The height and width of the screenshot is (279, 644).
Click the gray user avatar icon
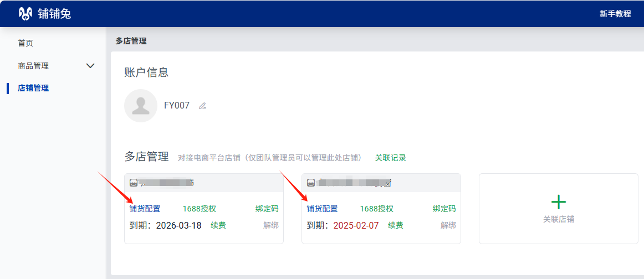point(141,106)
